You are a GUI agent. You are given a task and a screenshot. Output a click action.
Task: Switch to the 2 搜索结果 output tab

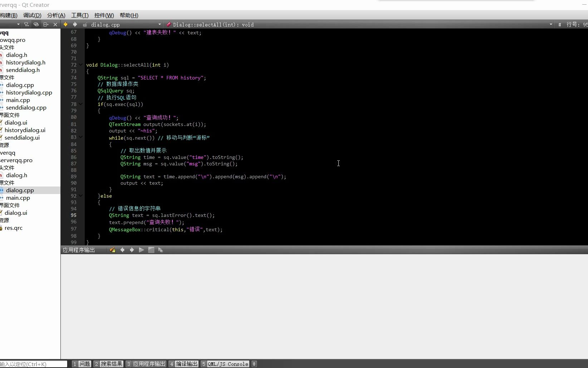point(108,364)
